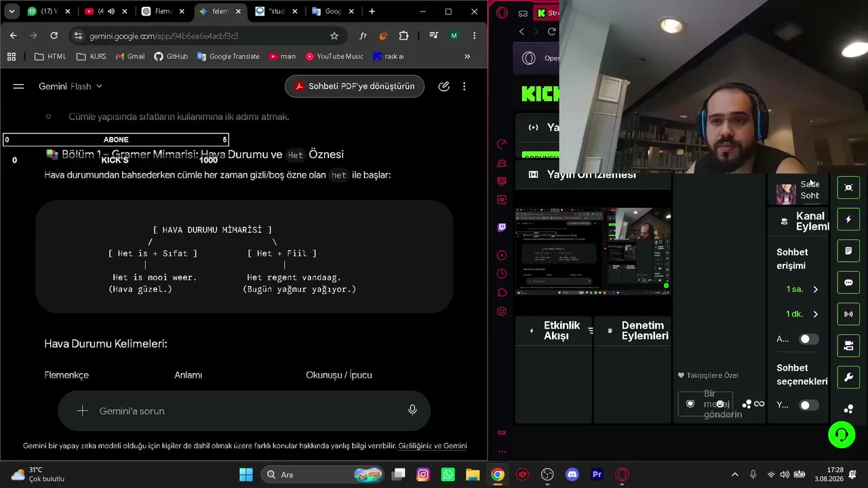
Task: Open Discord from the taskbar
Action: coord(572,474)
